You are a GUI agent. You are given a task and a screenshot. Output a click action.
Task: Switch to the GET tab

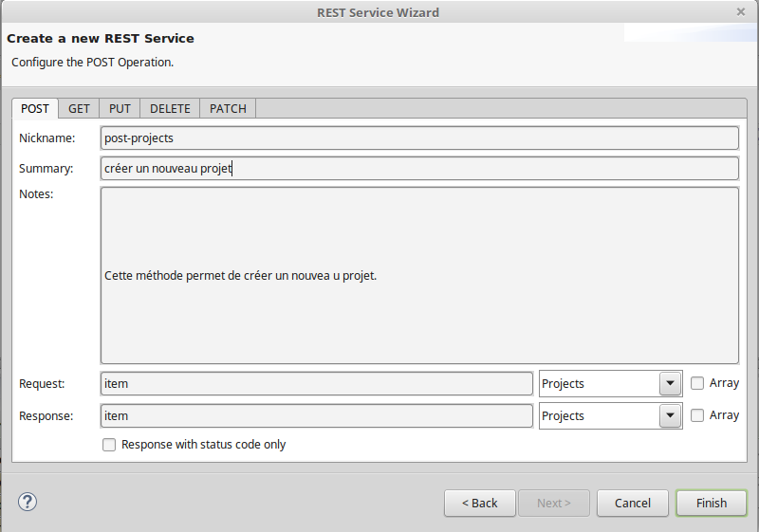(79, 108)
